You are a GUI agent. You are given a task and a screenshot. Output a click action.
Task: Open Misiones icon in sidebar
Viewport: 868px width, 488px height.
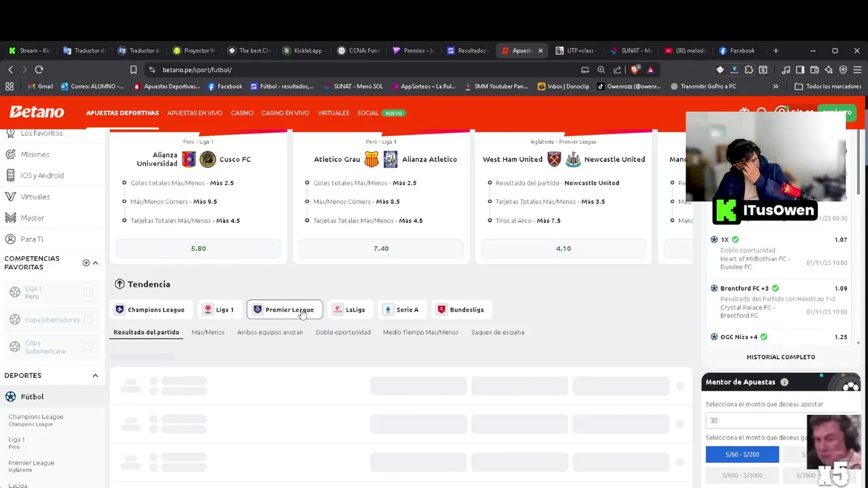[10, 155]
